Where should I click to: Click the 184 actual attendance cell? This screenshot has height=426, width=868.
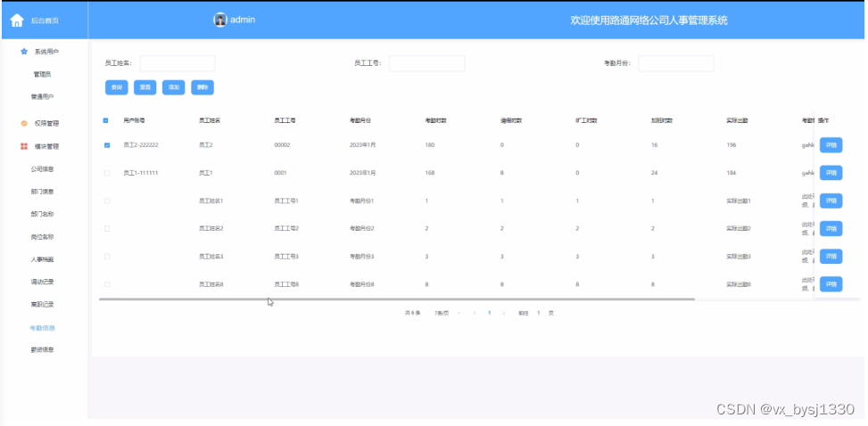(x=732, y=173)
